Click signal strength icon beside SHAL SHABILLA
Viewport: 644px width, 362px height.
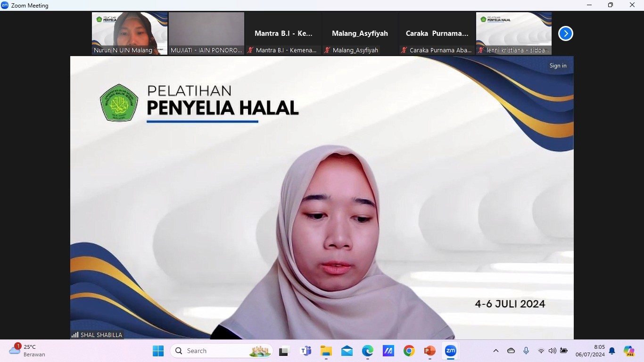[75, 335]
